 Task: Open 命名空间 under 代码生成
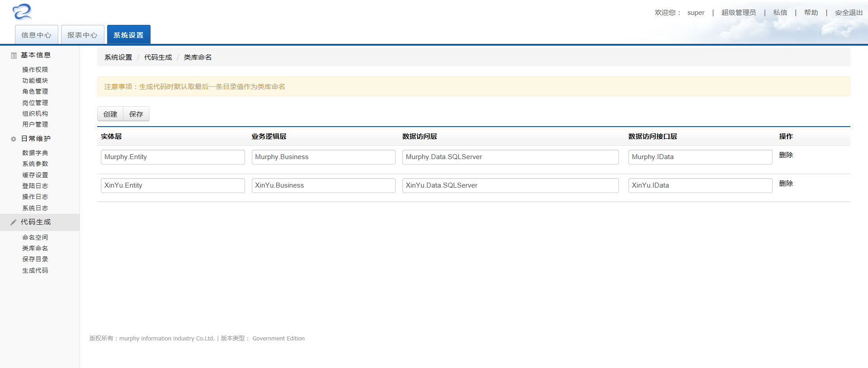coord(35,237)
